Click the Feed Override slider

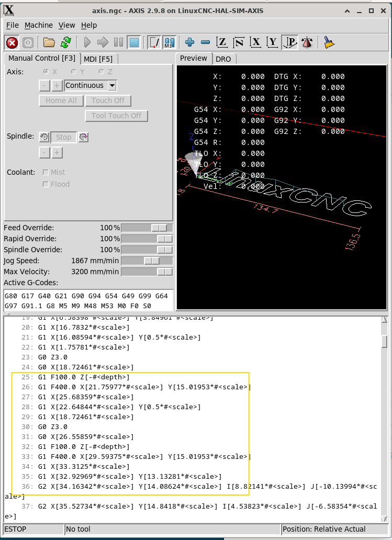[147, 228]
